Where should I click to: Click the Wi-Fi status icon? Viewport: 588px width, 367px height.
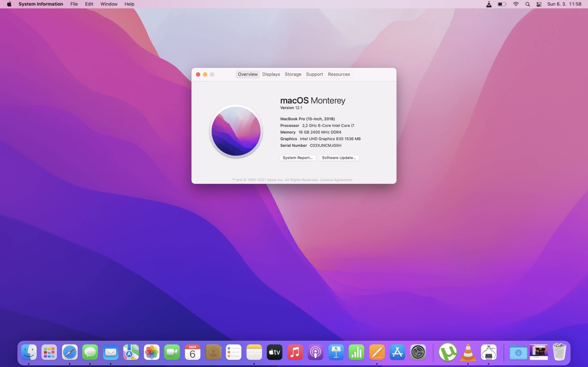click(516, 4)
